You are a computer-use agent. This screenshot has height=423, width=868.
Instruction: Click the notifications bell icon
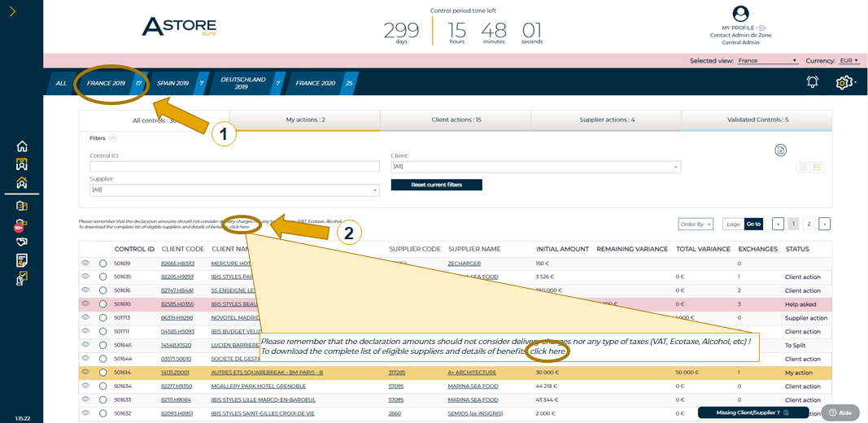coord(813,82)
